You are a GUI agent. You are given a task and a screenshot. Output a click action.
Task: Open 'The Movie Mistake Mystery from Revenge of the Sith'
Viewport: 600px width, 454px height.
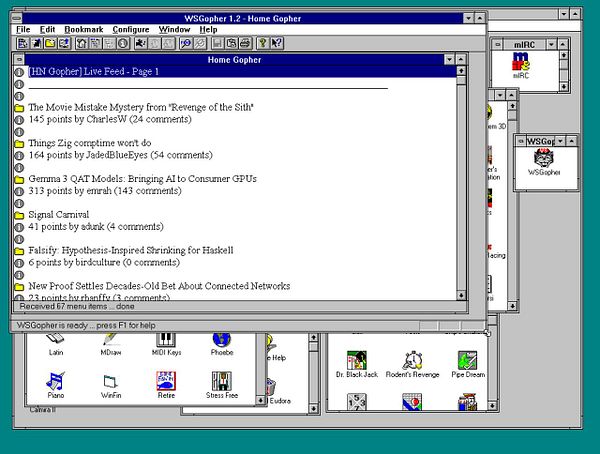tap(141, 107)
